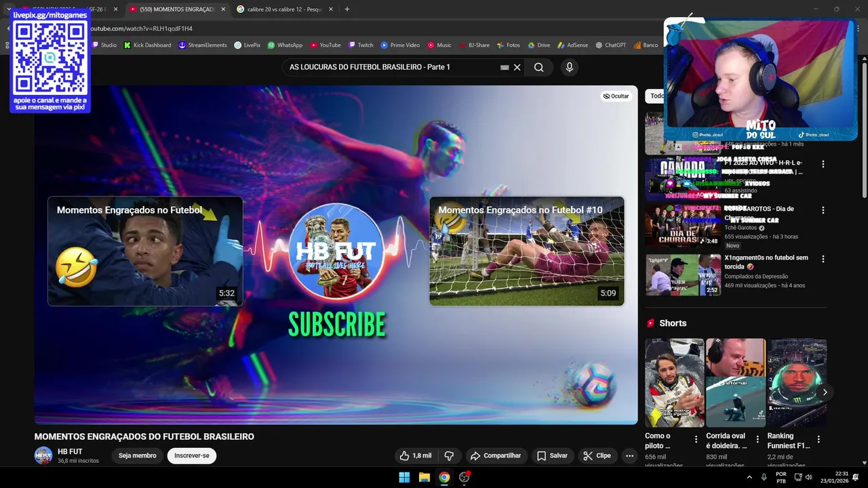Clear the YouTube search box text

tap(517, 67)
